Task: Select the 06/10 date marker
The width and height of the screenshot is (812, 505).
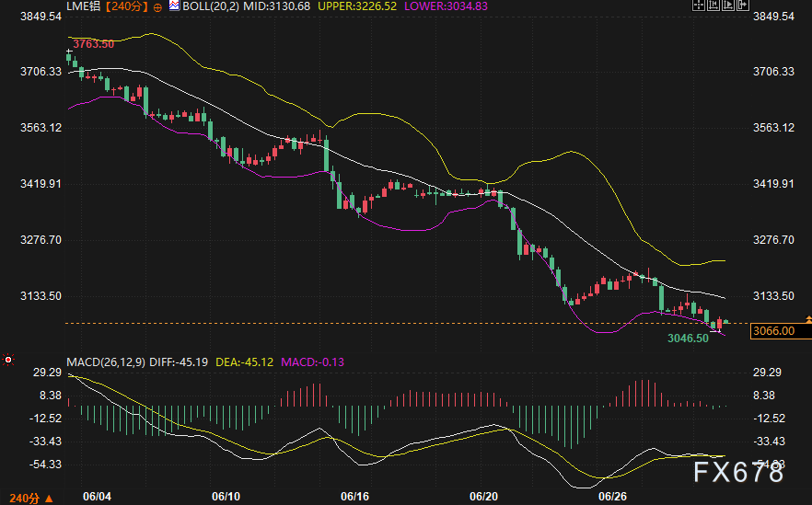Action: click(x=226, y=497)
